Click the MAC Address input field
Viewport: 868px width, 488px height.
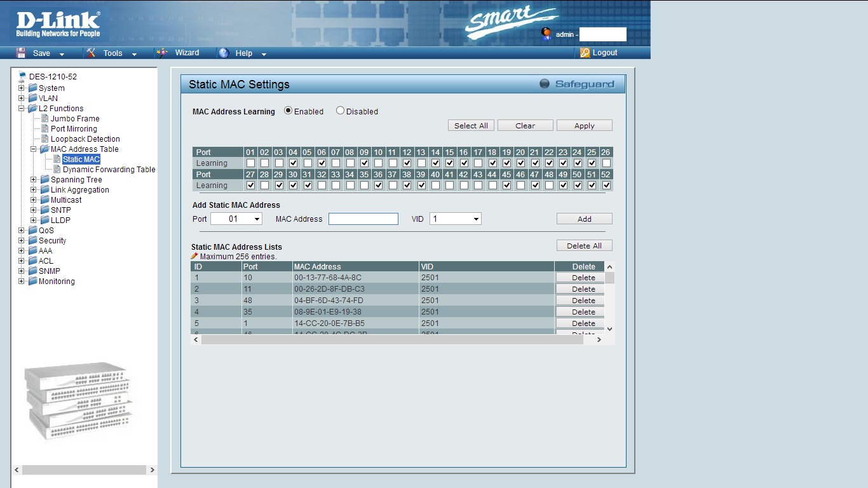(363, 219)
